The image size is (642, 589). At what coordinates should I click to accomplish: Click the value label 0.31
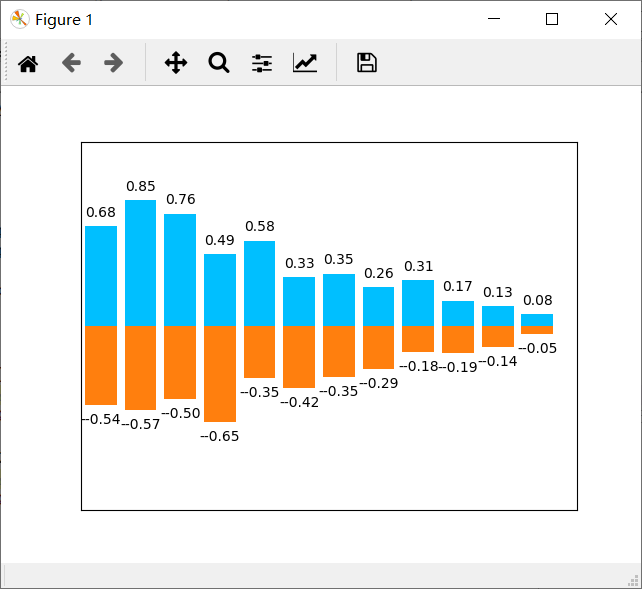point(418,266)
